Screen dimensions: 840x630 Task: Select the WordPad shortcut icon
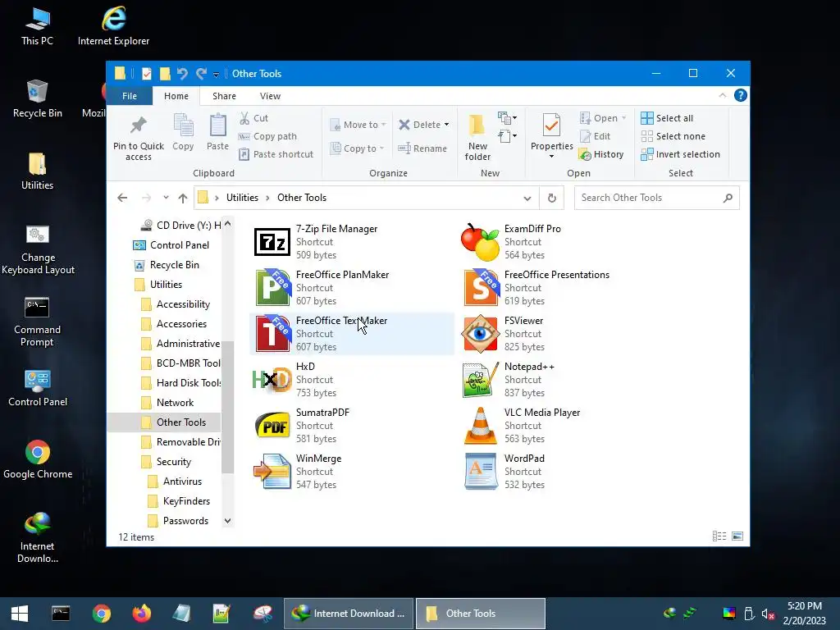pos(480,472)
